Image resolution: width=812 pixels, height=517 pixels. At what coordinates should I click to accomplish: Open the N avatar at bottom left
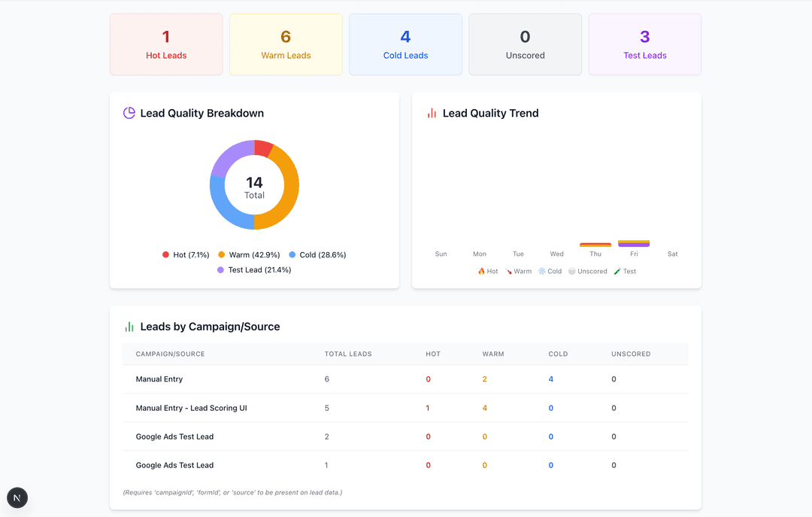click(17, 497)
